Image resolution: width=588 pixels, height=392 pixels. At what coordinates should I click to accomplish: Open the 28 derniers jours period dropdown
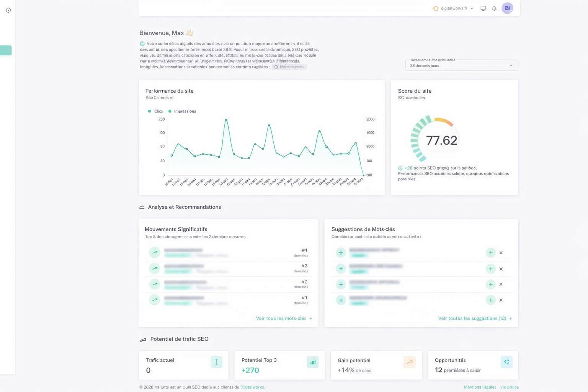point(461,65)
